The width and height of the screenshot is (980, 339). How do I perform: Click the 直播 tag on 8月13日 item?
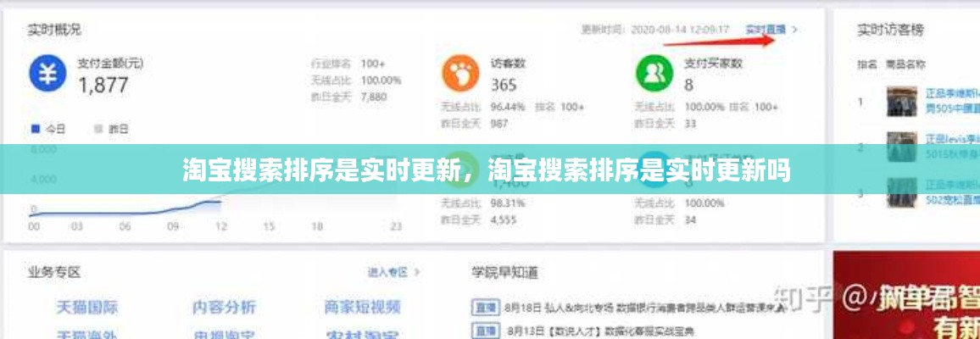click(485, 331)
